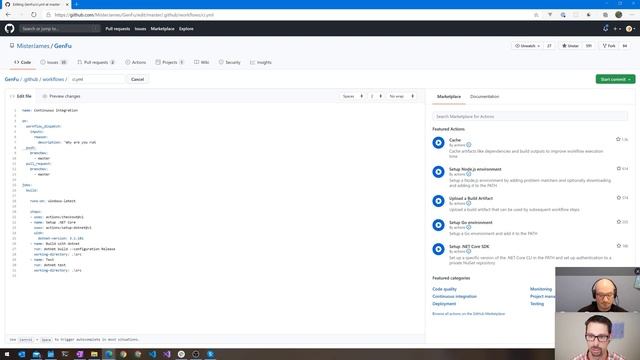Open the user avatar menu
Image resolution: width=640 pixels, height=360 pixels.
[630, 29]
